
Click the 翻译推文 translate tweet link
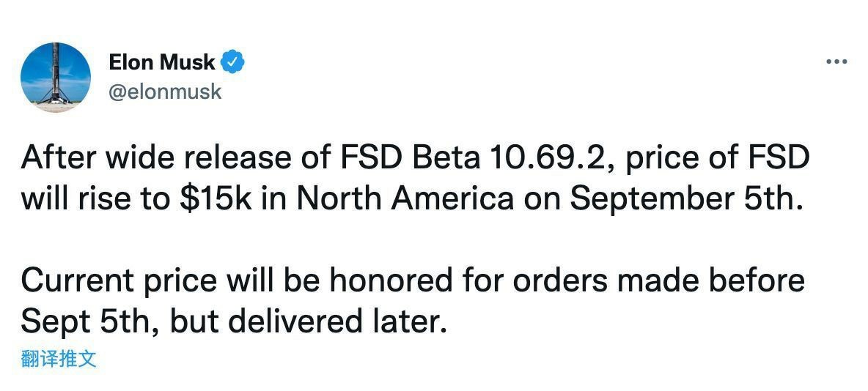(59, 359)
